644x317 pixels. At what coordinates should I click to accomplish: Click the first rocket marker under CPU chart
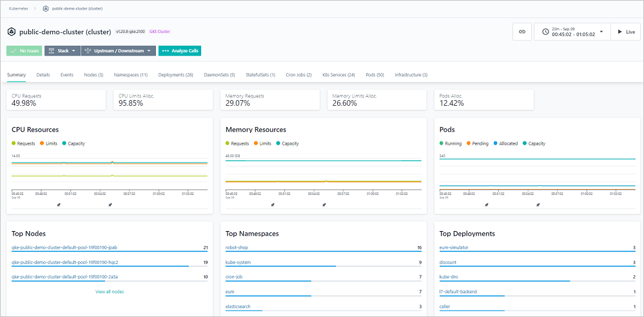[x=58, y=204]
